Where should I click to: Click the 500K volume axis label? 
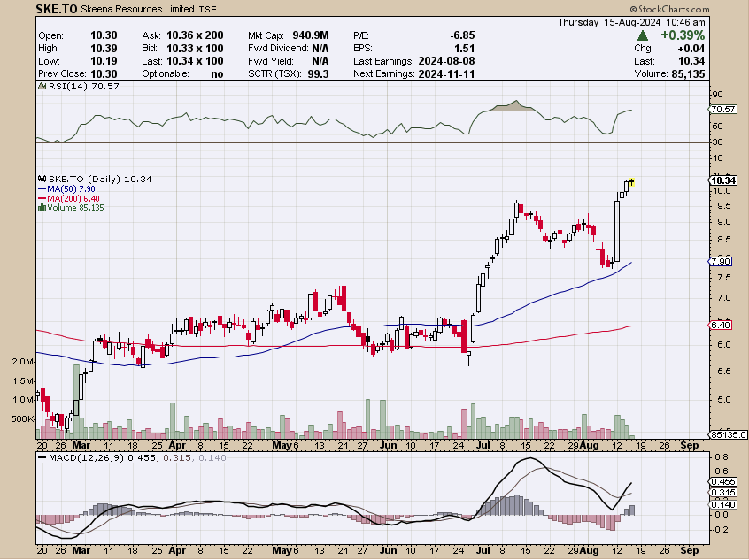coord(22,419)
